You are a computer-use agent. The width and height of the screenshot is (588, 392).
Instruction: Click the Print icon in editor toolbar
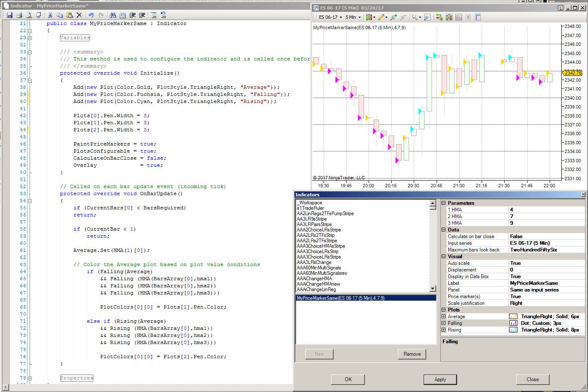(19, 15)
